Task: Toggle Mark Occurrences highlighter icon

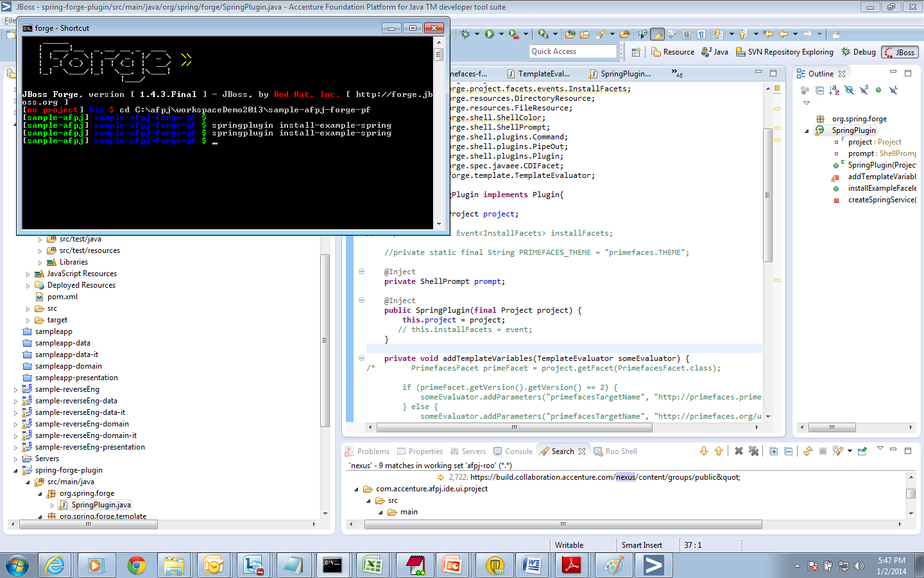Action: pyautogui.click(x=658, y=34)
